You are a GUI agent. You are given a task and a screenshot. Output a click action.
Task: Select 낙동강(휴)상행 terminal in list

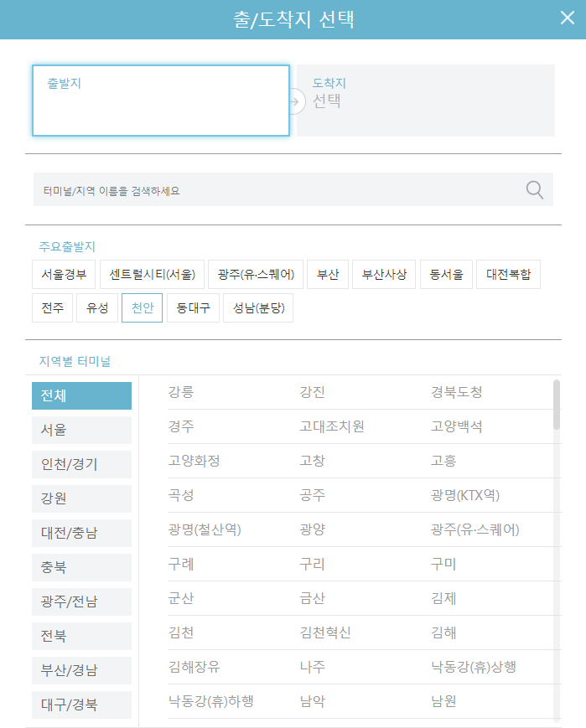(474, 667)
